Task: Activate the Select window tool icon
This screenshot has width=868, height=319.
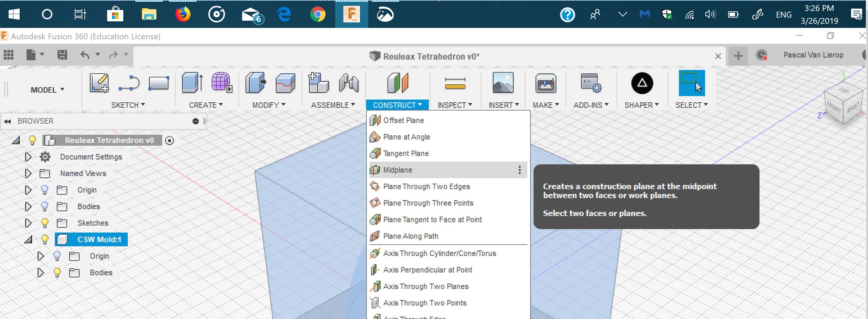Action: (x=692, y=83)
